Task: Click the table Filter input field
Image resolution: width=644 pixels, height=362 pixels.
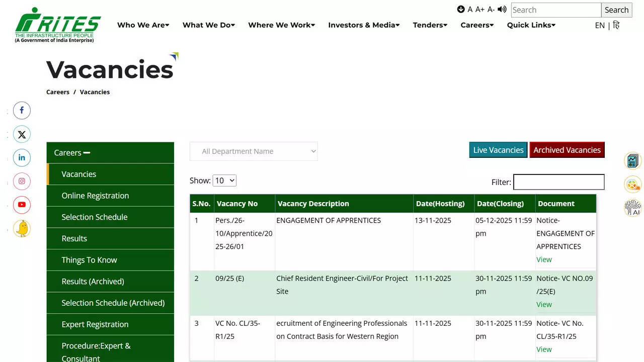Action: (558, 182)
